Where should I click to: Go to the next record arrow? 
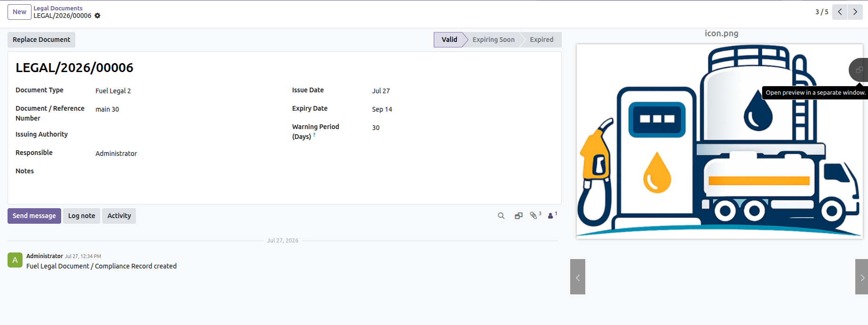(855, 12)
